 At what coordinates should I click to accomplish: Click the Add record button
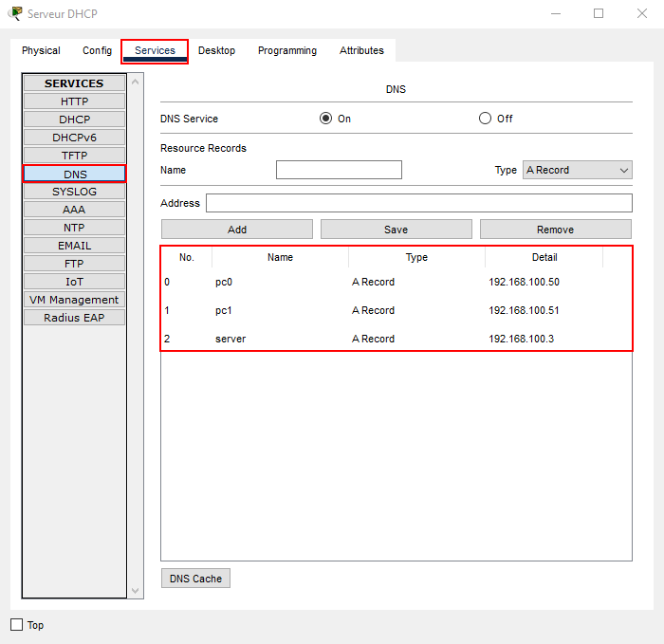point(237,230)
